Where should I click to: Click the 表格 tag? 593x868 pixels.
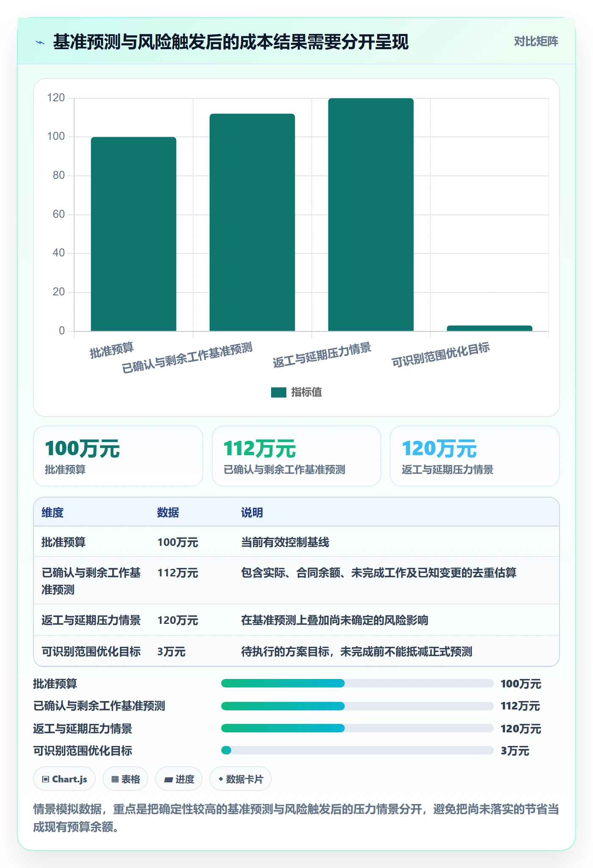point(125,779)
